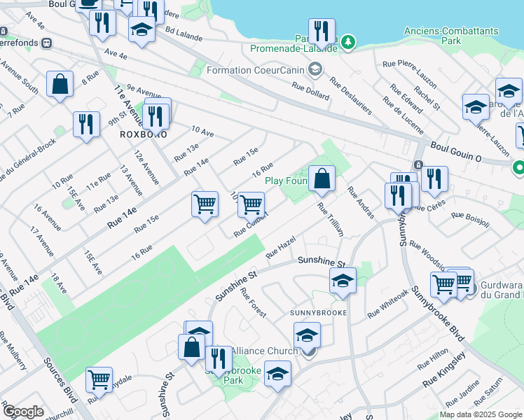Open the shopping cart marker near Sources Blvd
524x420 pixels.
click(99, 380)
